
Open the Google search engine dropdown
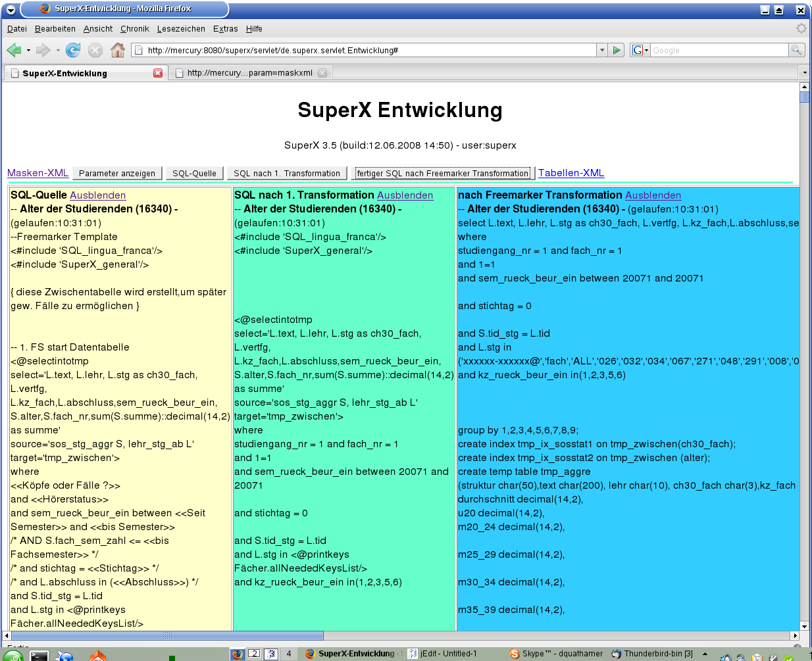click(640, 50)
